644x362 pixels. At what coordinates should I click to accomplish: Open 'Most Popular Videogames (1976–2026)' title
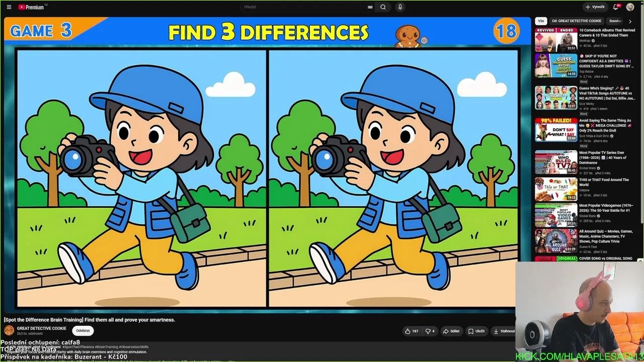[x=606, y=208]
